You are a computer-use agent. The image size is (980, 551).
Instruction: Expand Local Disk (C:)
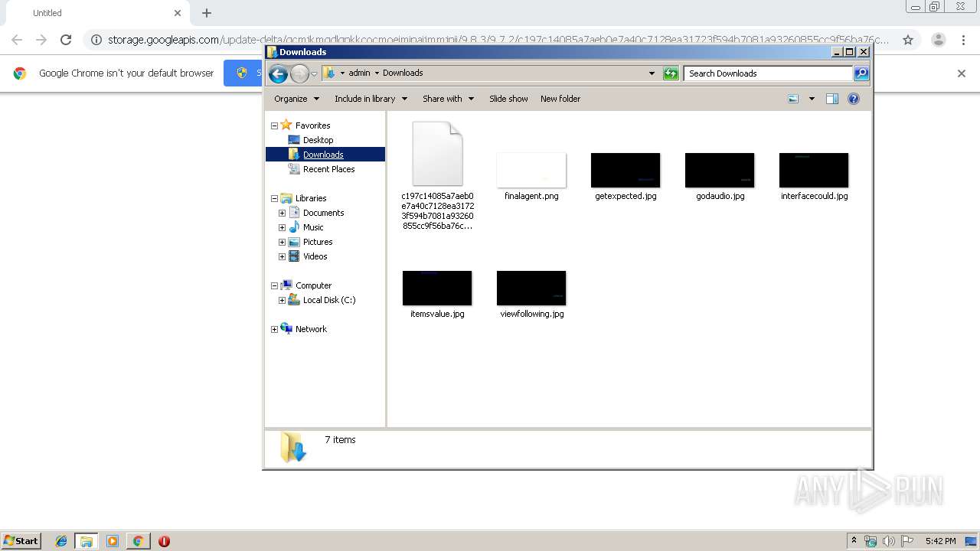[x=282, y=300]
